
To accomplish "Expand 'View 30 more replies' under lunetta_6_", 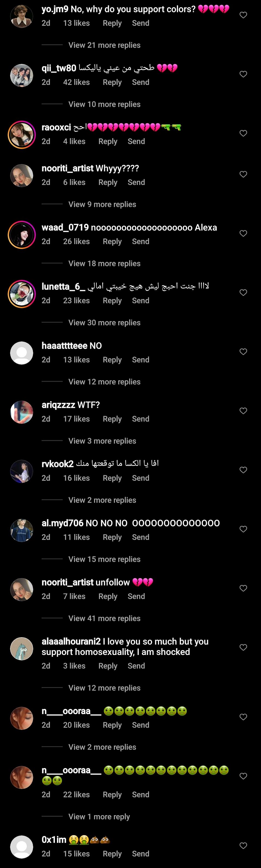I will pos(104,323).
